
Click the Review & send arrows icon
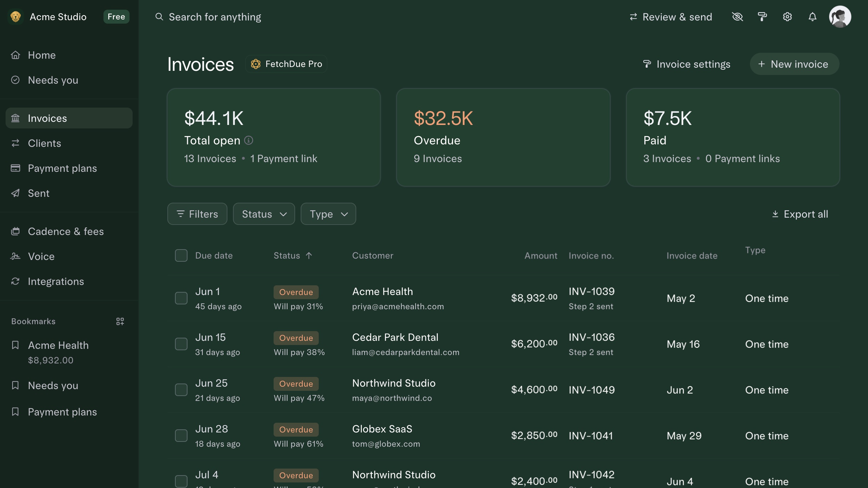[633, 17]
